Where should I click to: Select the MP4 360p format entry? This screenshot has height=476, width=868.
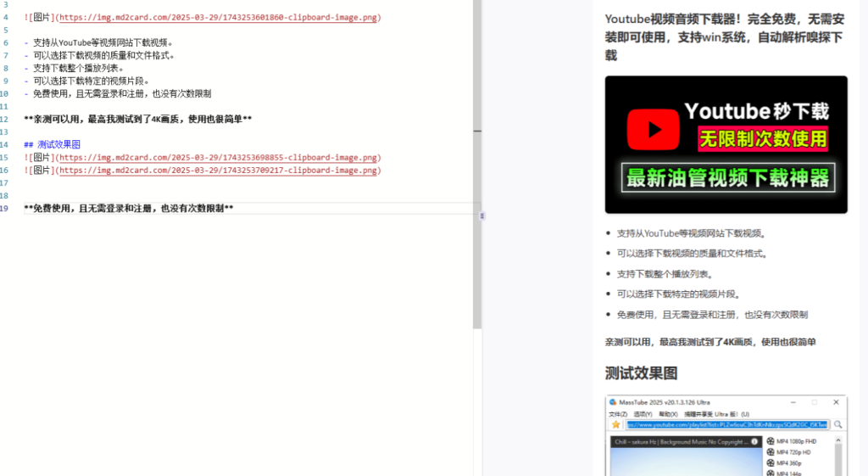click(789, 462)
